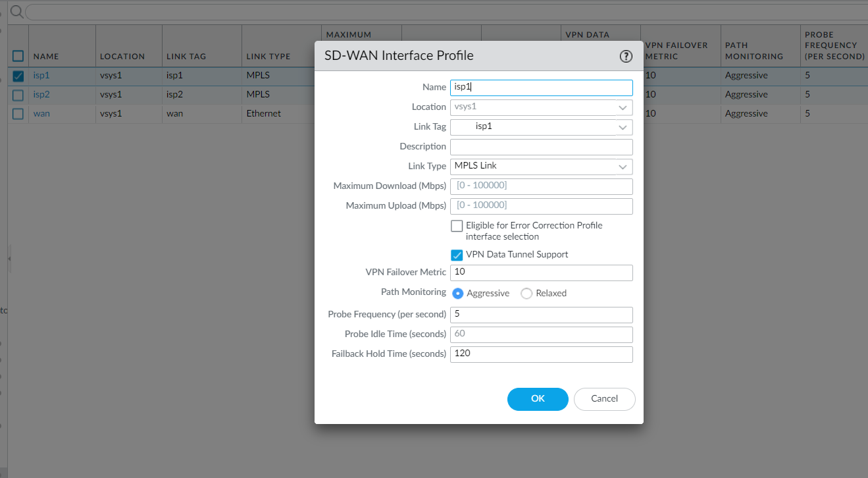Click the Cancel button

point(604,399)
